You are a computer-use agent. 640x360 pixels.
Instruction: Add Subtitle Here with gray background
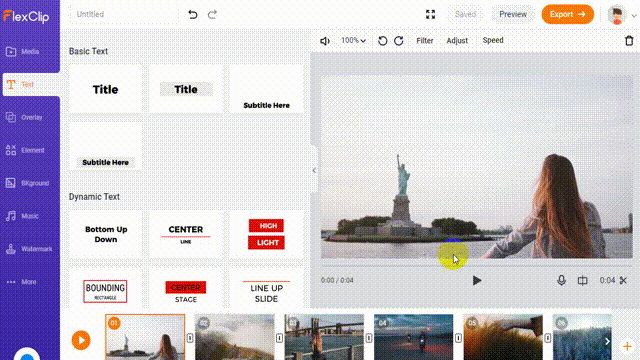click(x=105, y=146)
